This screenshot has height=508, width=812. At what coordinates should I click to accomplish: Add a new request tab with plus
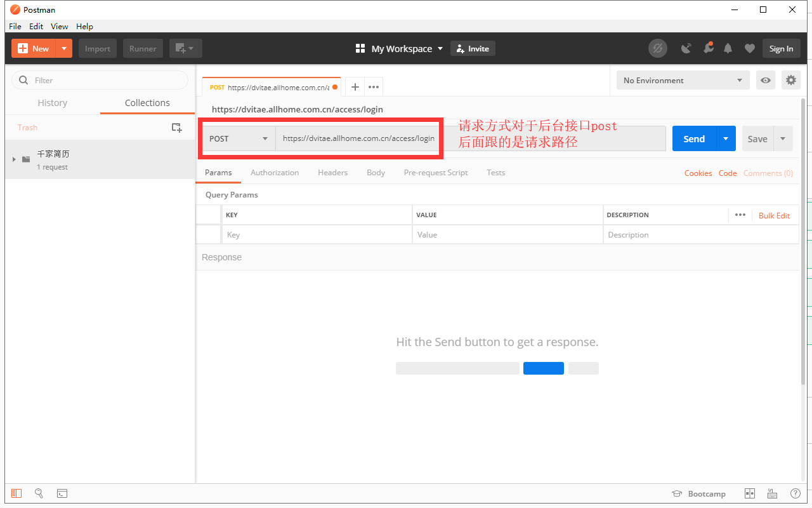point(355,87)
